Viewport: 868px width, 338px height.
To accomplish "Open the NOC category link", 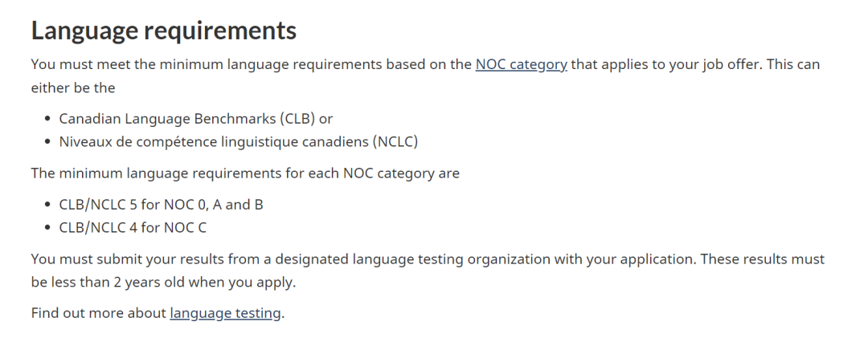I will coord(521,64).
